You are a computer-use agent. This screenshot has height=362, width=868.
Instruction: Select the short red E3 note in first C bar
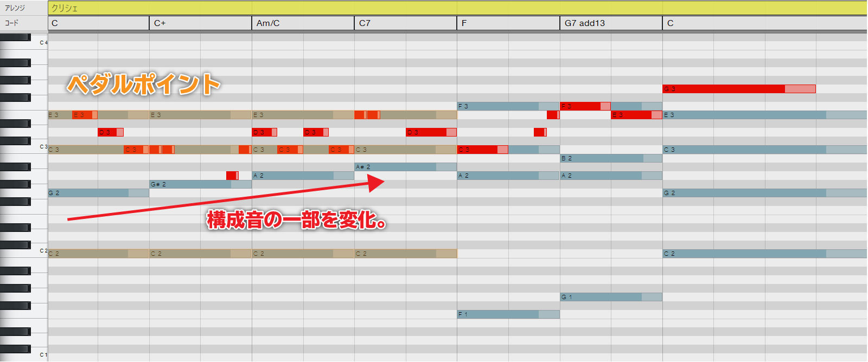85,115
